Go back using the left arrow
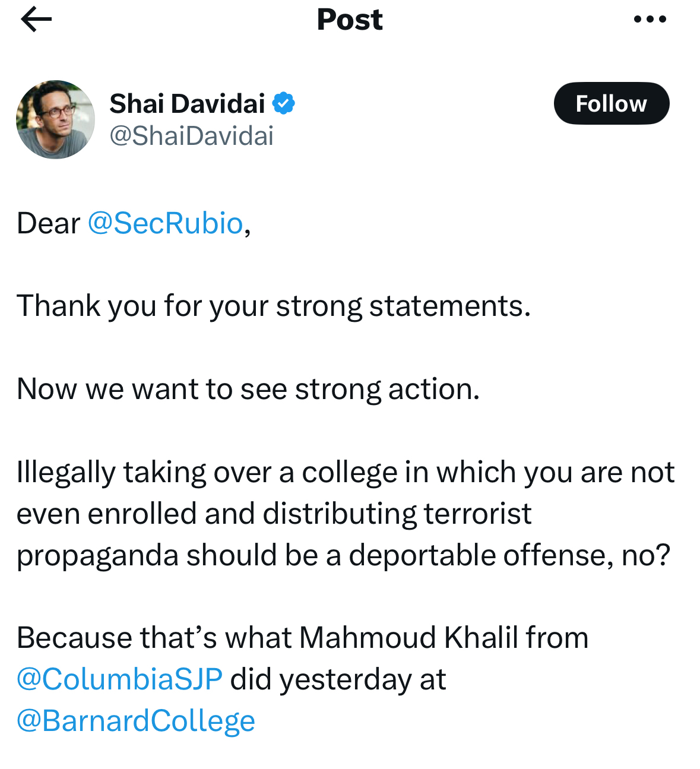The image size is (700, 769). click(x=36, y=20)
